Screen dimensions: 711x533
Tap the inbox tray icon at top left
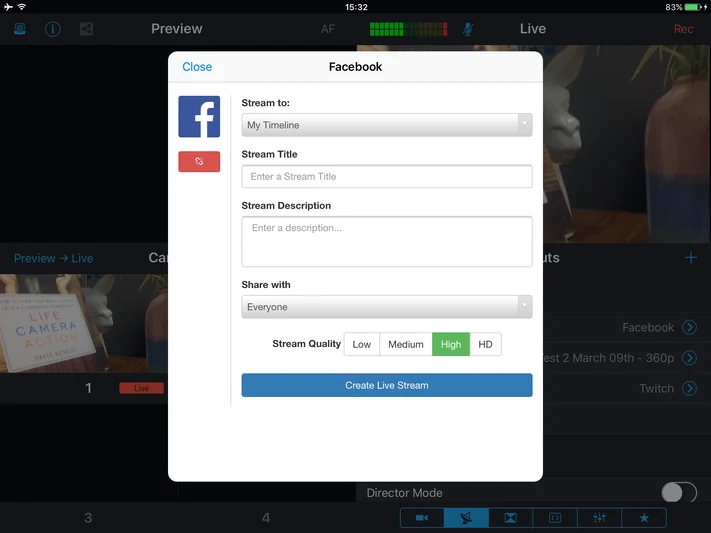coord(19,29)
